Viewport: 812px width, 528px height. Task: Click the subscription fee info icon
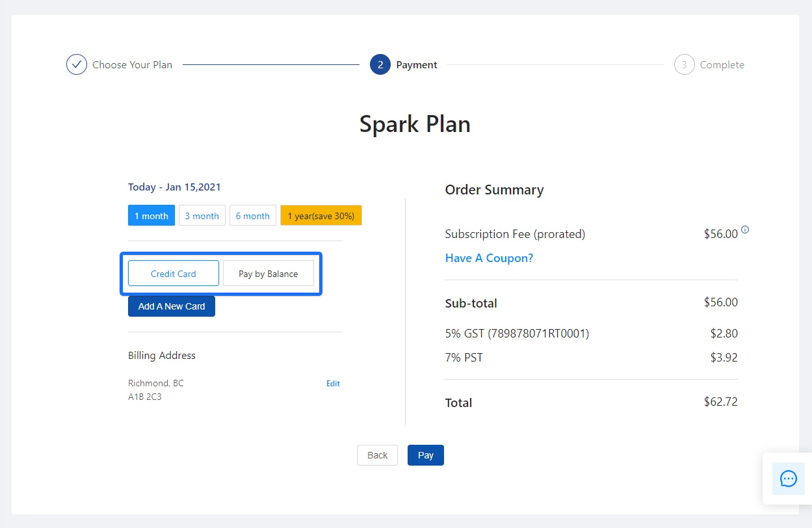click(745, 230)
